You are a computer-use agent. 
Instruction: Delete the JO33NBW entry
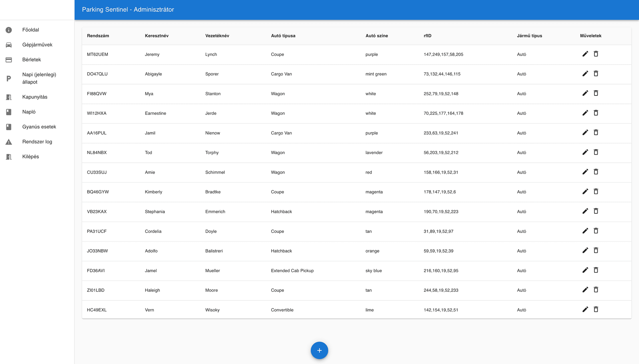coord(596,250)
